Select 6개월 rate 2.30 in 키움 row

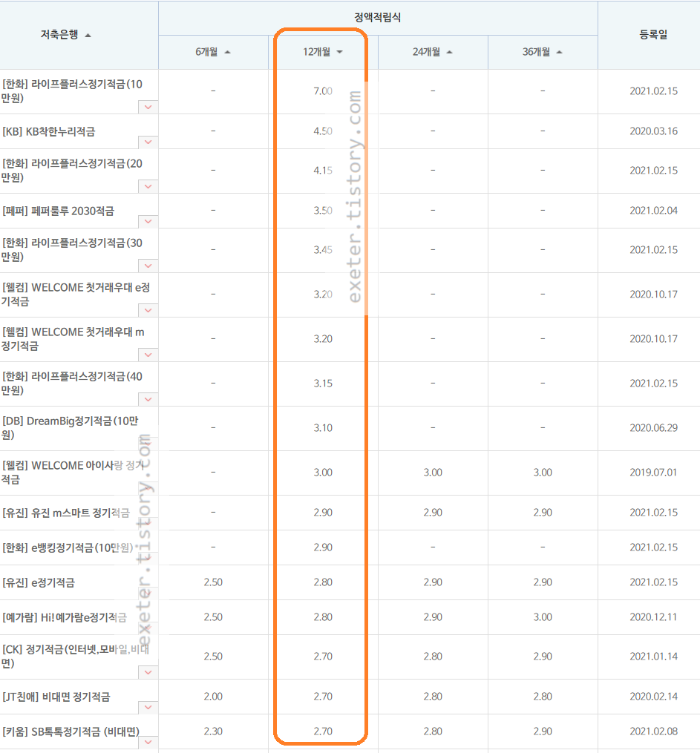pyautogui.click(x=213, y=731)
